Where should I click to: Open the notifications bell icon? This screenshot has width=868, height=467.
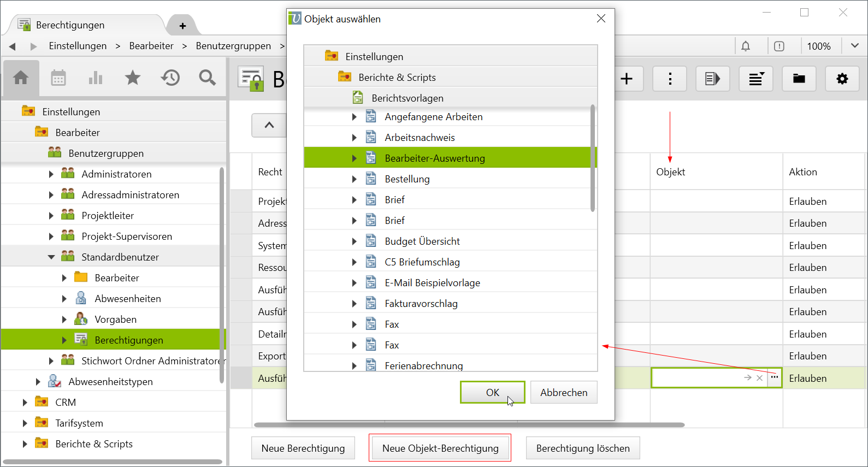(x=746, y=46)
